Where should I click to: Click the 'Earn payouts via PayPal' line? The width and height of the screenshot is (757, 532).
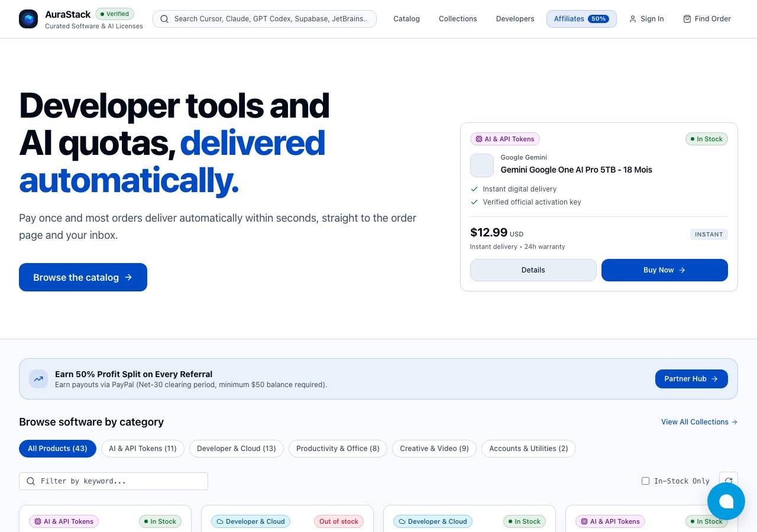tap(191, 385)
